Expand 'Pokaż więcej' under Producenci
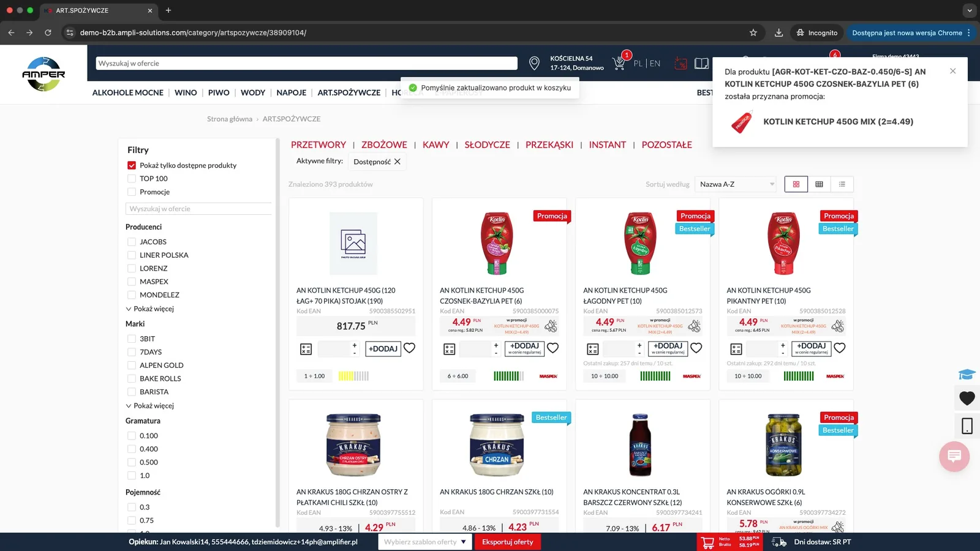Viewport: 980px width, 551px height. (x=150, y=309)
